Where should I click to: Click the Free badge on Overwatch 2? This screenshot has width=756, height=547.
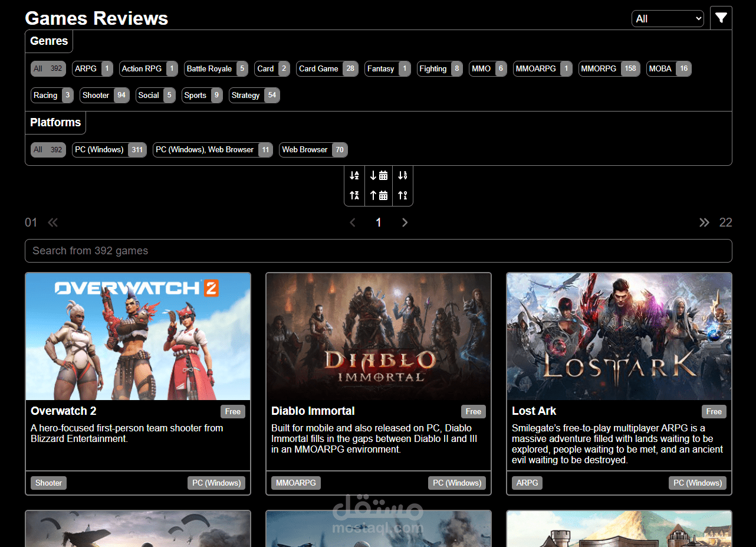232,411
